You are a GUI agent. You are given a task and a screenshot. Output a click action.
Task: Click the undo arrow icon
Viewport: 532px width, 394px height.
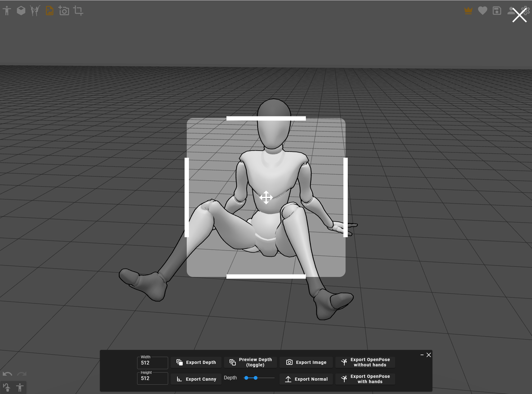click(7, 374)
